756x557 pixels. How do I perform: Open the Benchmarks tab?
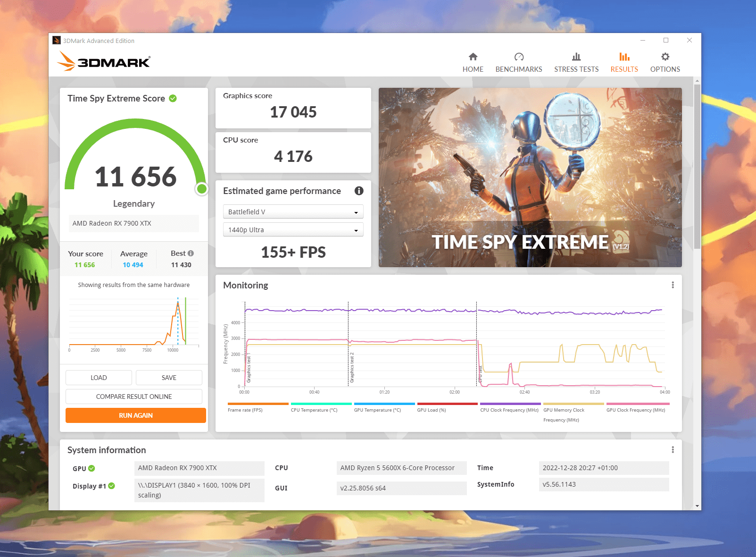coord(519,63)
